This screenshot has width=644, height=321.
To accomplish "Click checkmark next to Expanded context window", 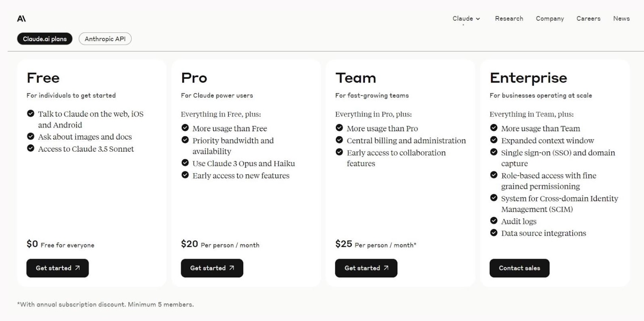I will pyautogui.click(x=494, y=140).
